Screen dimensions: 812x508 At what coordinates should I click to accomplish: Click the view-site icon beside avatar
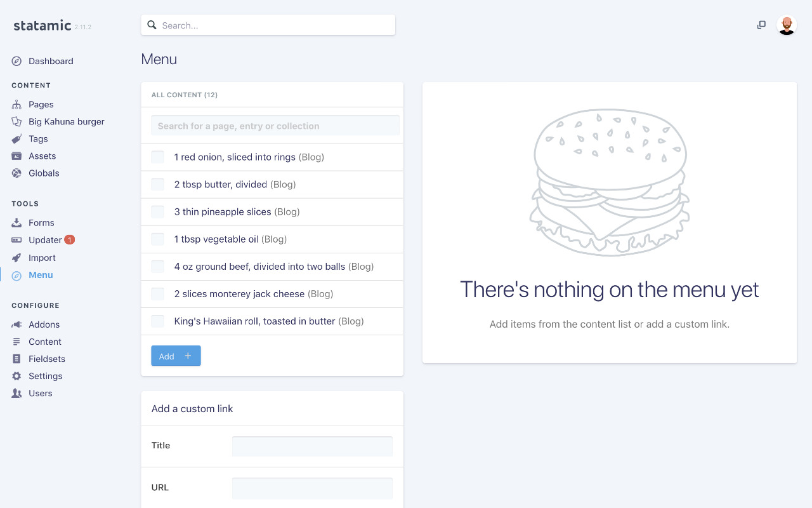point(761,25)
